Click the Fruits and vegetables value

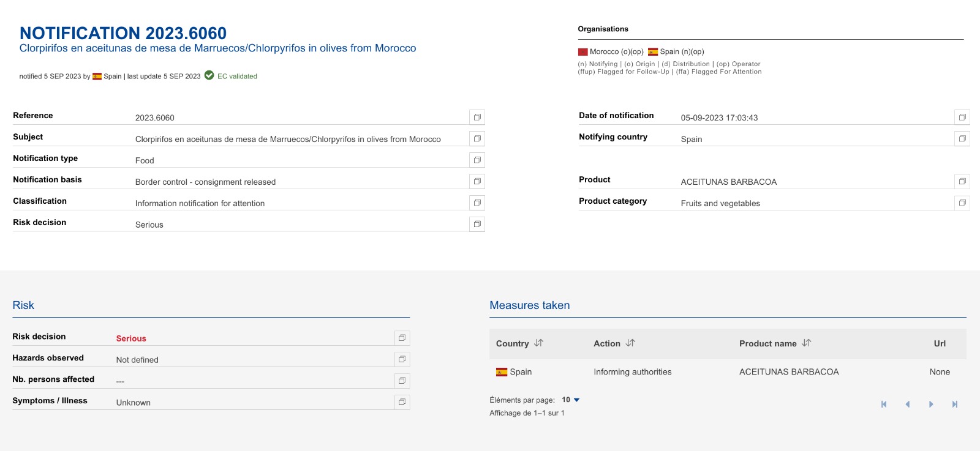tap(720, 203)
